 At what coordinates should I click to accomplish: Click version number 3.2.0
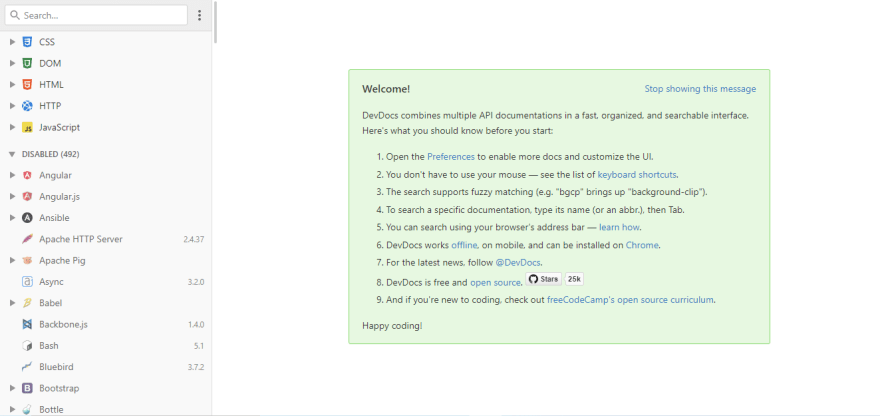pyautogui.click(x=196, y=282)
